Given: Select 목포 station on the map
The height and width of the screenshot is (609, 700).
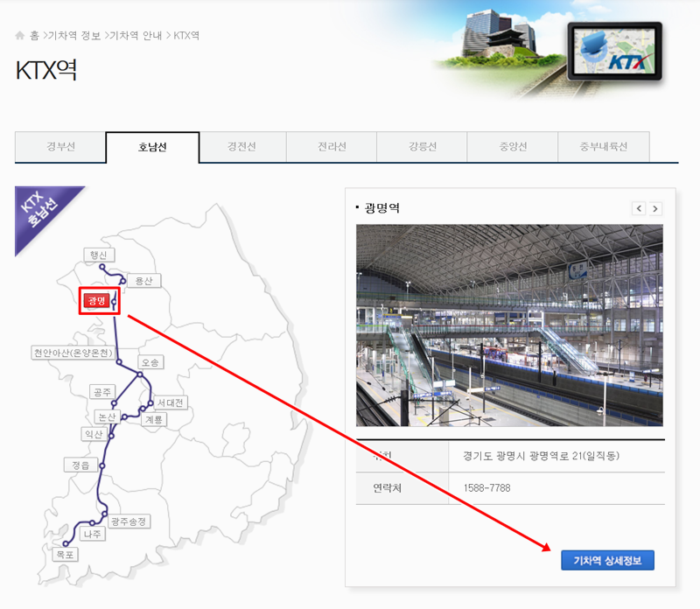Looking at the screenshot, I should [x=65, y=555].
